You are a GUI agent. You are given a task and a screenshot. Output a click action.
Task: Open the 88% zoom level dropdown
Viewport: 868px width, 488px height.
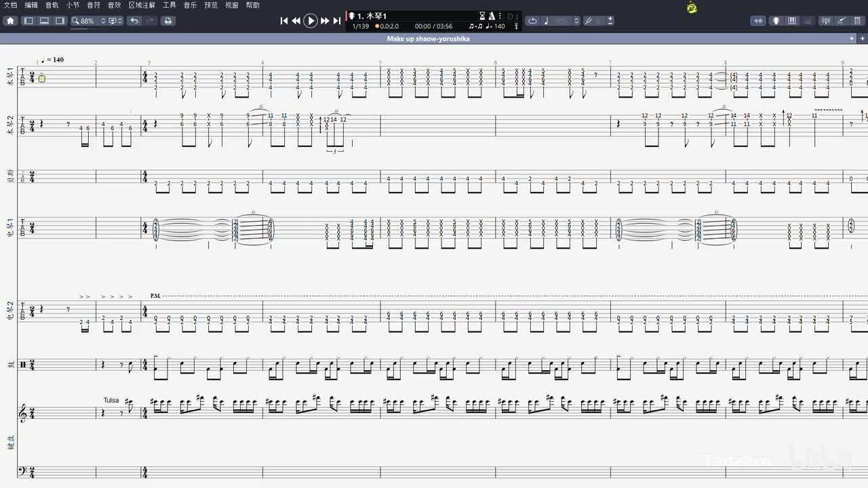click(94, 21)
